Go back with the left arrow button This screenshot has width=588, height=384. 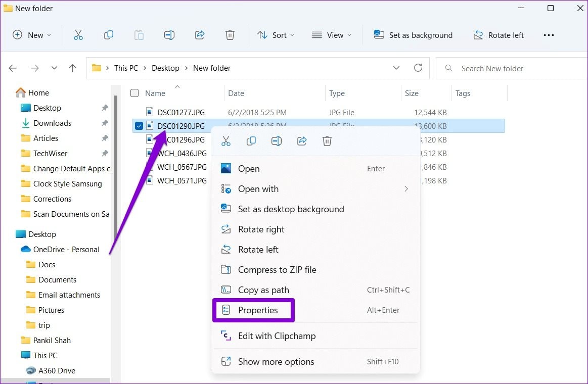click(x=13, y=68)
